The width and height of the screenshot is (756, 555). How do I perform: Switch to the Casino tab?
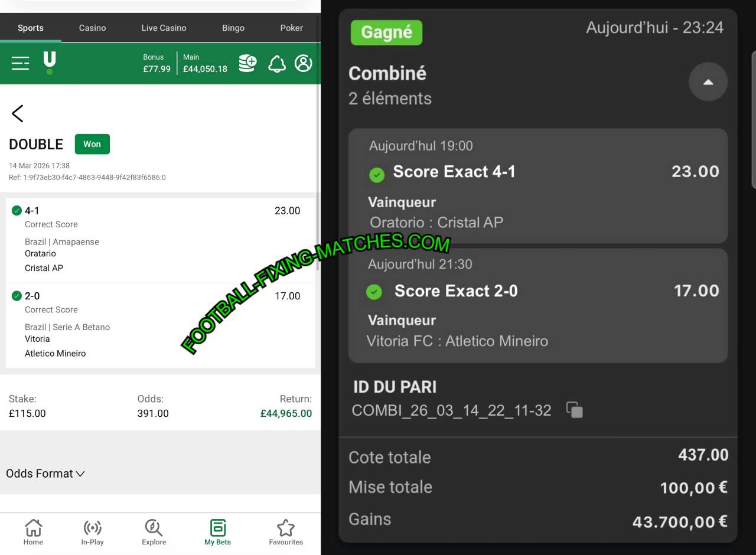point(92,28)
